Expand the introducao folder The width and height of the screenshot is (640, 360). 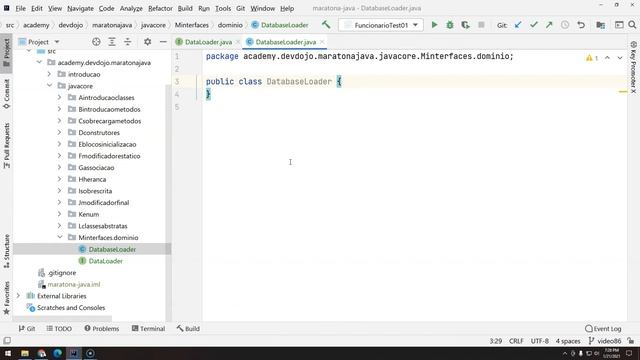(49, 74)
